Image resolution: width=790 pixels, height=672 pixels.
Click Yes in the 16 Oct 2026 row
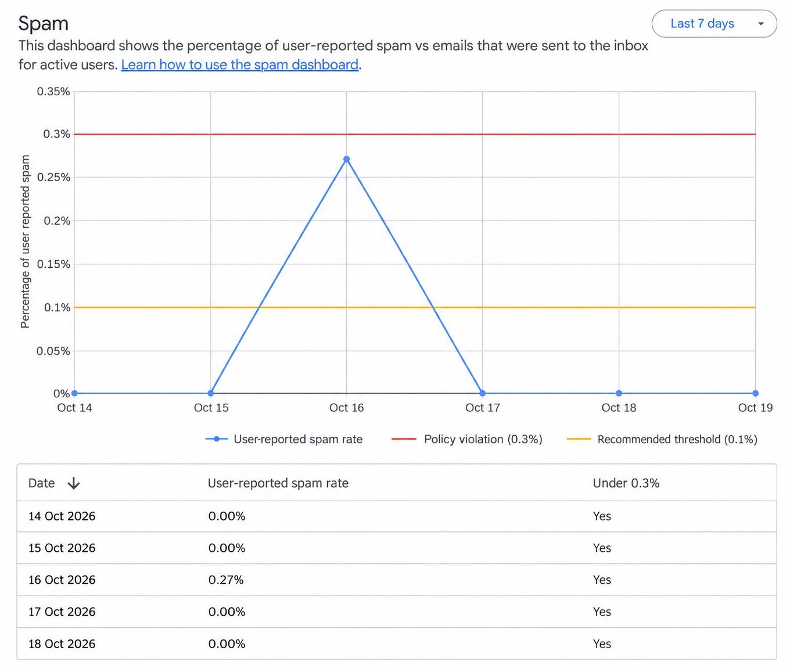(x=602, y=580)
